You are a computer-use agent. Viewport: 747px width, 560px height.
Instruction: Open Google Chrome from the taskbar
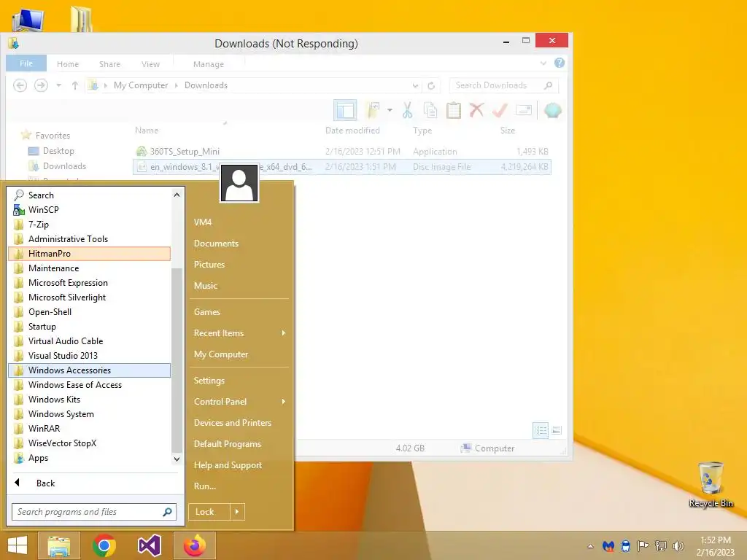[x=104, y=545]
